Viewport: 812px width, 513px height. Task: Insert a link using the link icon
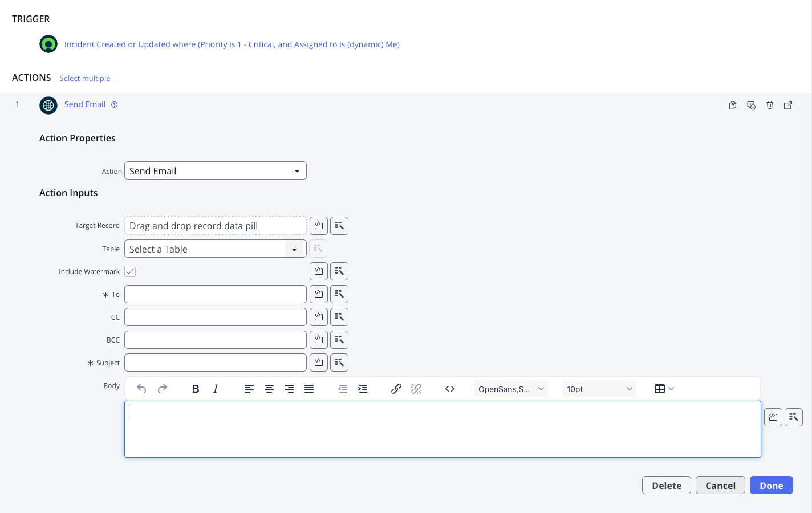396,389
